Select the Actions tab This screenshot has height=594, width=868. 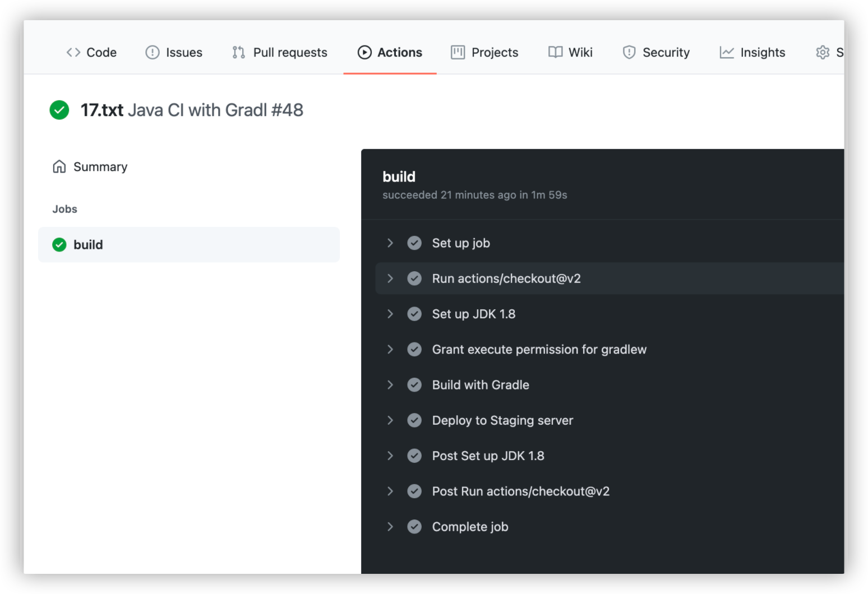point(390,52)
